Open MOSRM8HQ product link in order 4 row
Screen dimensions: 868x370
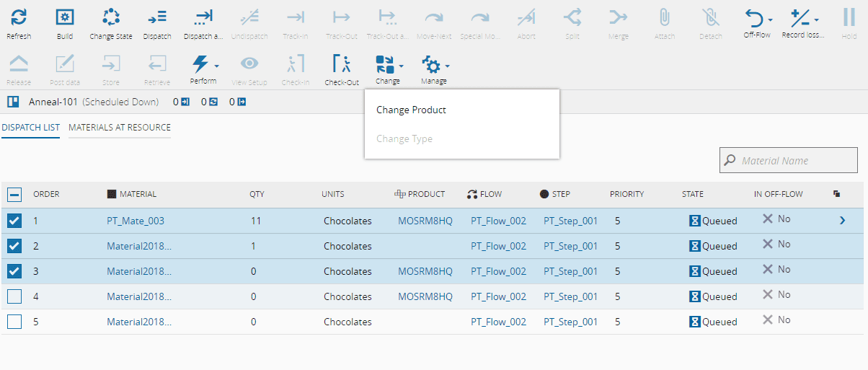pyautogui.click(x=425, y=296)
